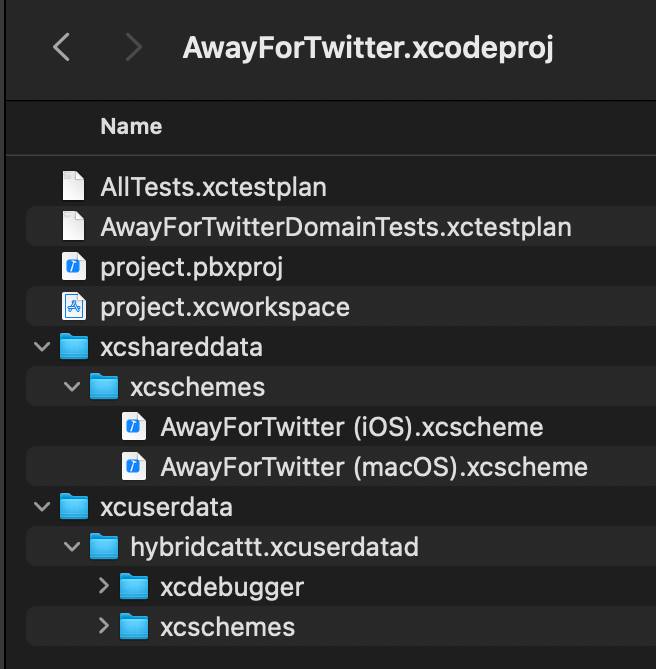Viewport: 656px width, 669px height.
Task: Select the AllTests.xctestplan file name
Action: click(213, 187)
